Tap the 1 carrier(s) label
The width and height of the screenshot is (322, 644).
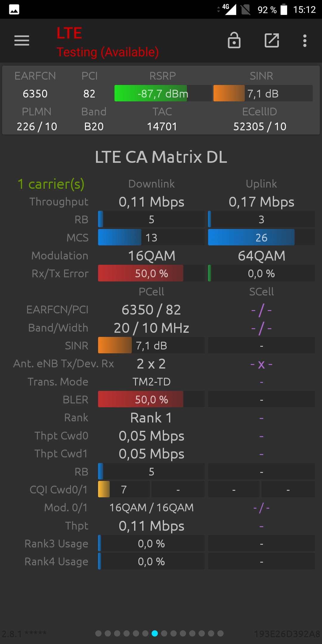tap(51, 184)
